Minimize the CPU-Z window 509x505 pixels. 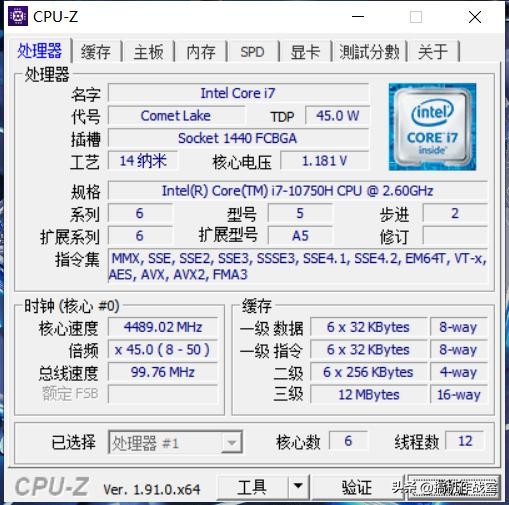(x=358, y=16)
